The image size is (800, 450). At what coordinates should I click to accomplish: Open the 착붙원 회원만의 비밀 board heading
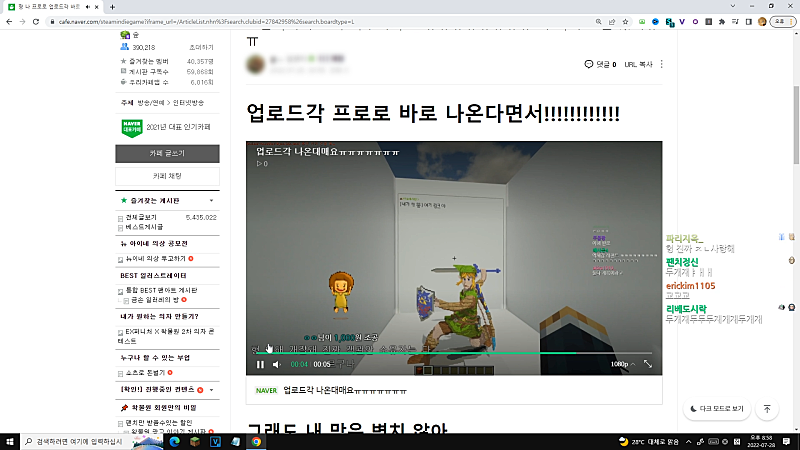point(164,408)
